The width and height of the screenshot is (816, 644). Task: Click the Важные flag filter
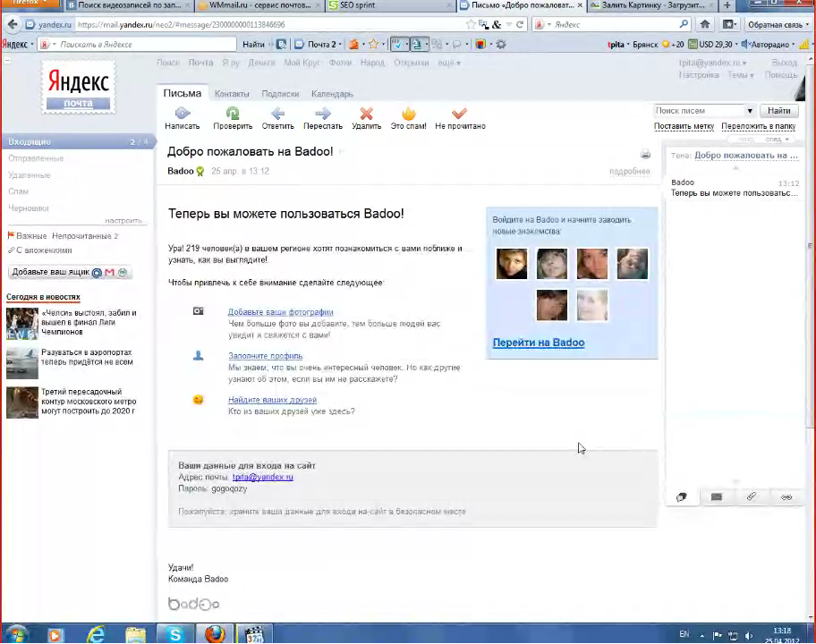tap(27, 235)
